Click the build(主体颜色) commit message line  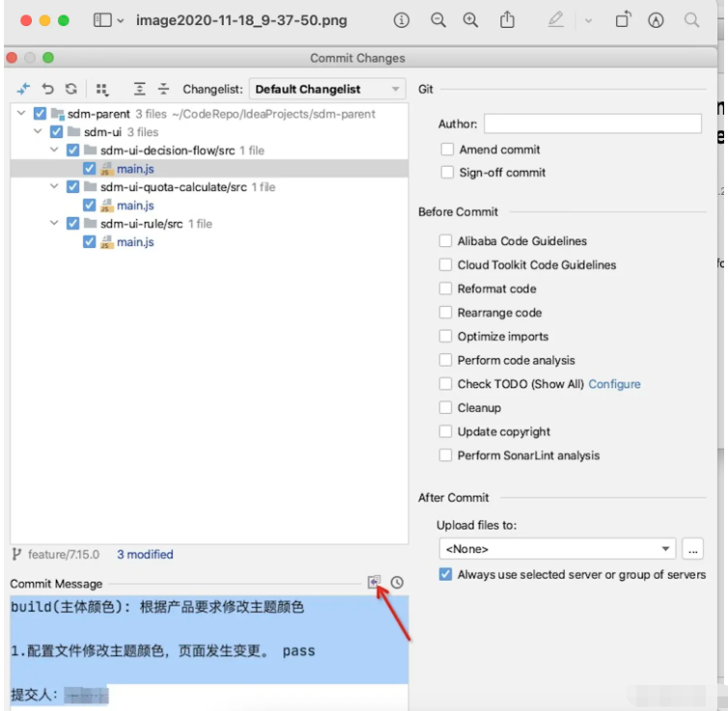157,607
